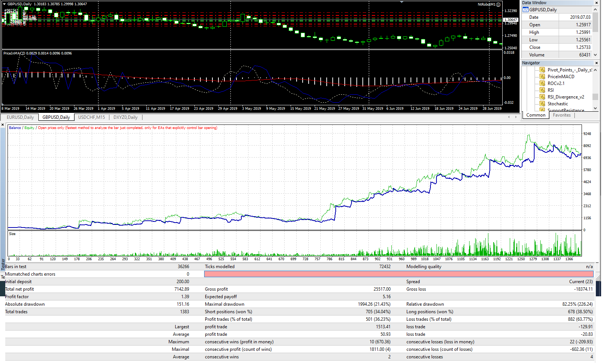Click the Equity legend link above the graph

(29, 127)
